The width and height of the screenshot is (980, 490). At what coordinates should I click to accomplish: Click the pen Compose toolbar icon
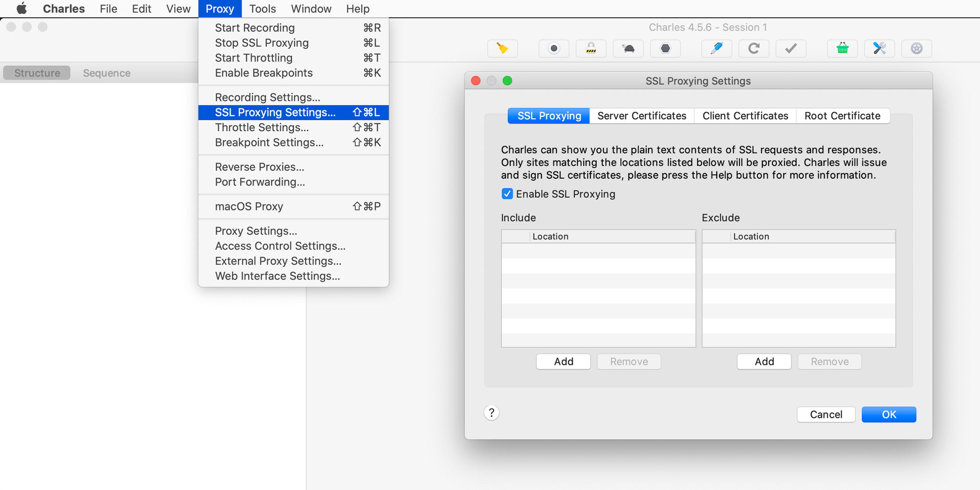point(717,49)
